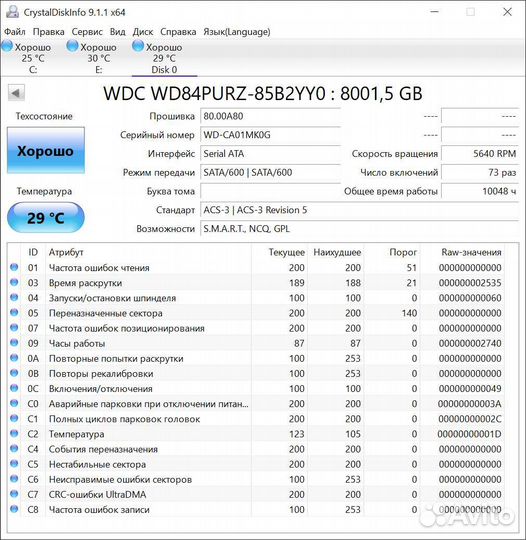The width and height of the screenshot is (526, 540).
Task: Click status dot of attribute 05 row
Action: tap(14, 313)
